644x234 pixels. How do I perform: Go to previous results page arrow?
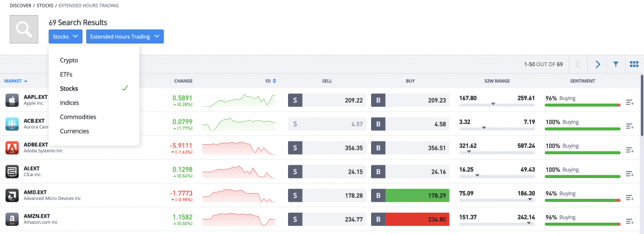(x=578, y=64)
